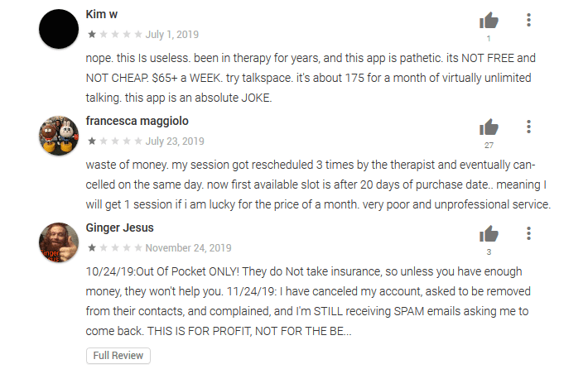Like Kim w's review with thumbs-up
Image resolution: width=588 pixels, height=369 pixels.
pyautogui.click(x=489, y=21)
